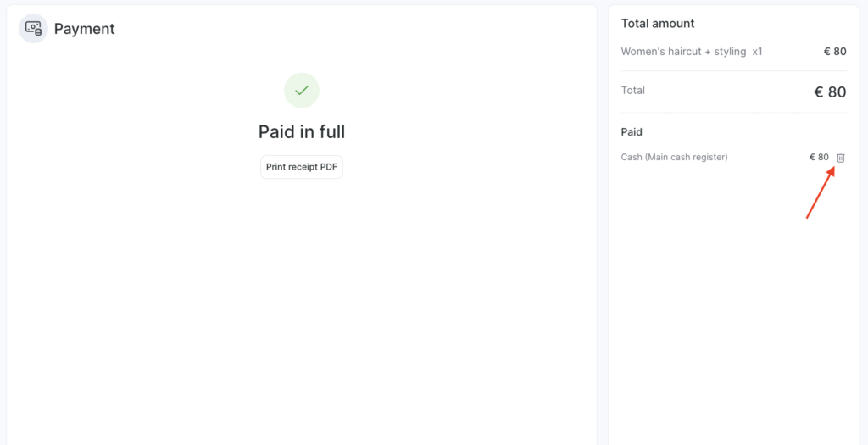Click the Payment cash register icon
This screenshot has height=445, width=868.
pos(33,28)
